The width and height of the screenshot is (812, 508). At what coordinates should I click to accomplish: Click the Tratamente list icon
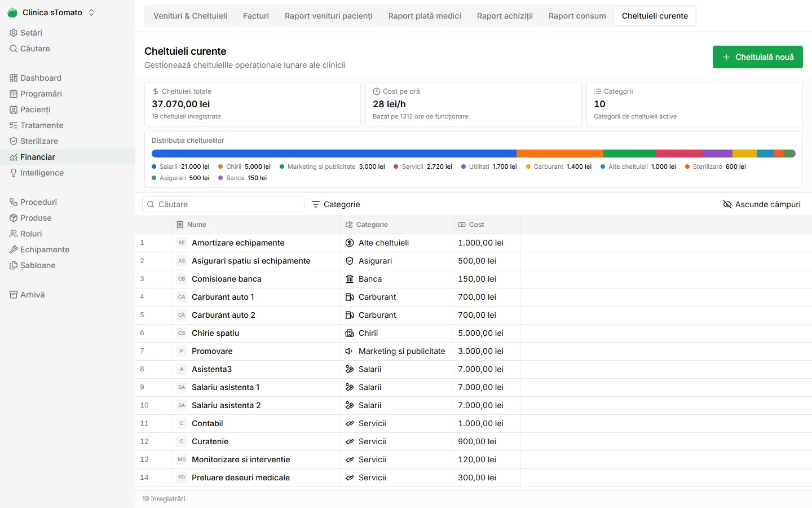pos(14,125)
